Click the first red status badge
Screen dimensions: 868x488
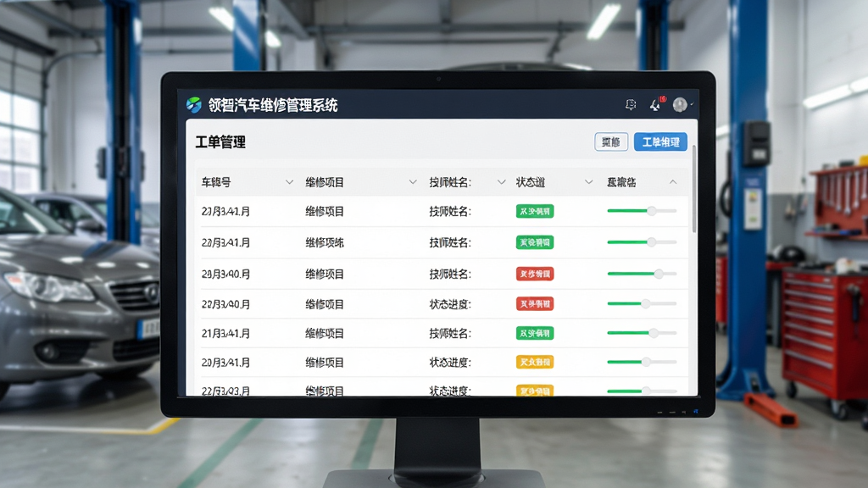tap(535, 274)
